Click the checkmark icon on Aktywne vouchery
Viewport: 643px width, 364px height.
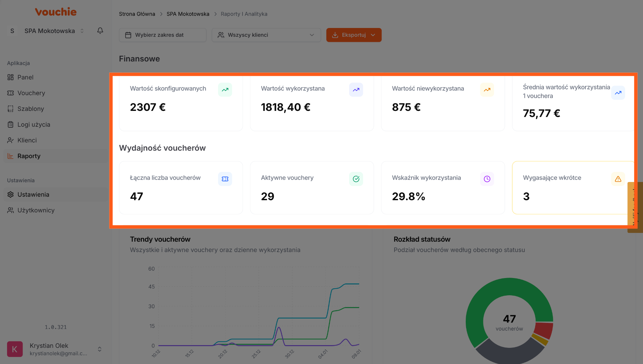(x=356, y=179)
